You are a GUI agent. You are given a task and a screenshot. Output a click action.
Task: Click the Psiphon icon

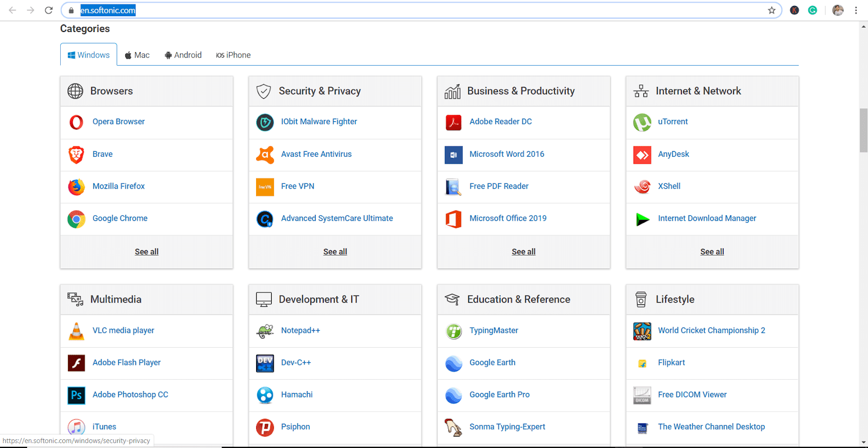coord(265,427)
